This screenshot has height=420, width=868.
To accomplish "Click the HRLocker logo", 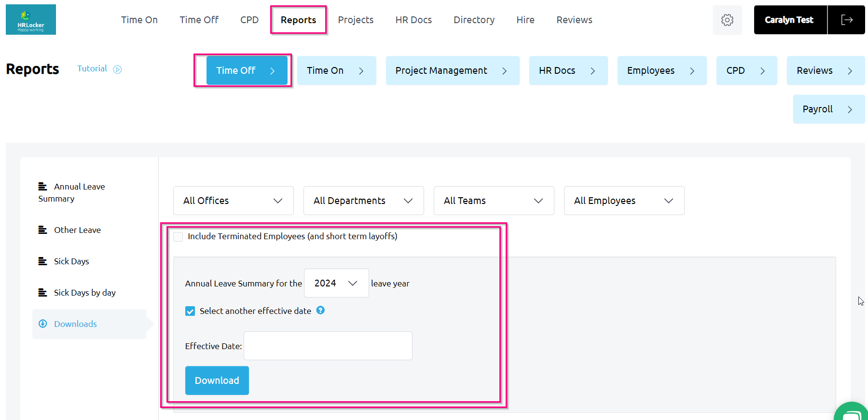I will click(x=31, y=20).
